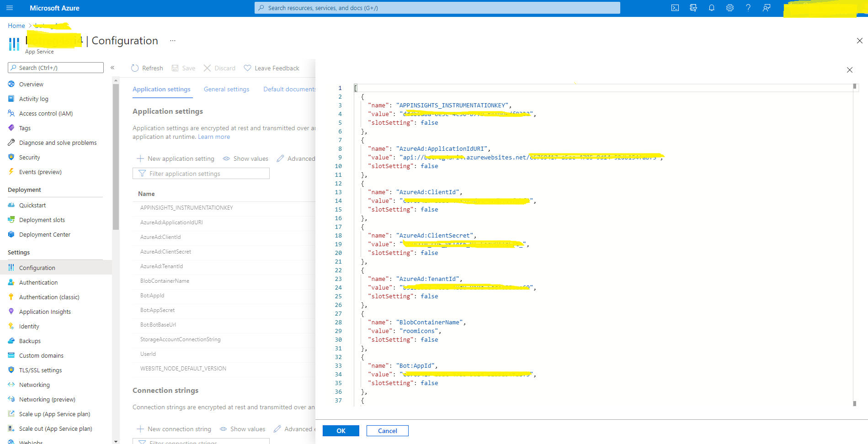This screenshot has height=444, width=868.
Task: Refresh the configuration page
Action: pyautogui.click(x=147, y=68)
